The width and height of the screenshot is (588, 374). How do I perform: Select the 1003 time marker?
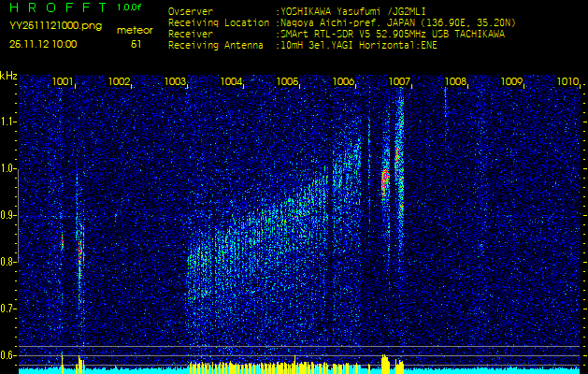coord(175,81)
